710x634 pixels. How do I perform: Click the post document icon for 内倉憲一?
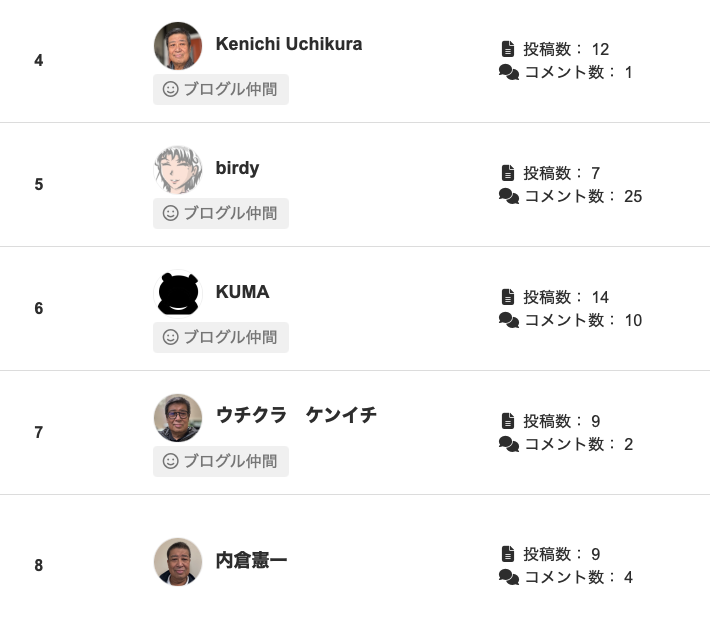pyautogui.click(x=508, y=554)
